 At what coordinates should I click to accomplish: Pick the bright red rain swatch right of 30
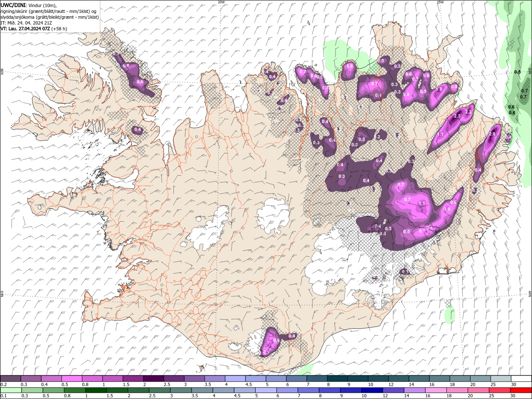pyautogui.click(x=520, y=390)
